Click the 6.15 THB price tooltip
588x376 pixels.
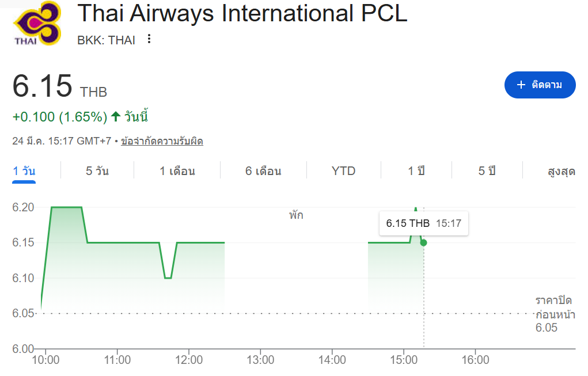click(423, 223)
